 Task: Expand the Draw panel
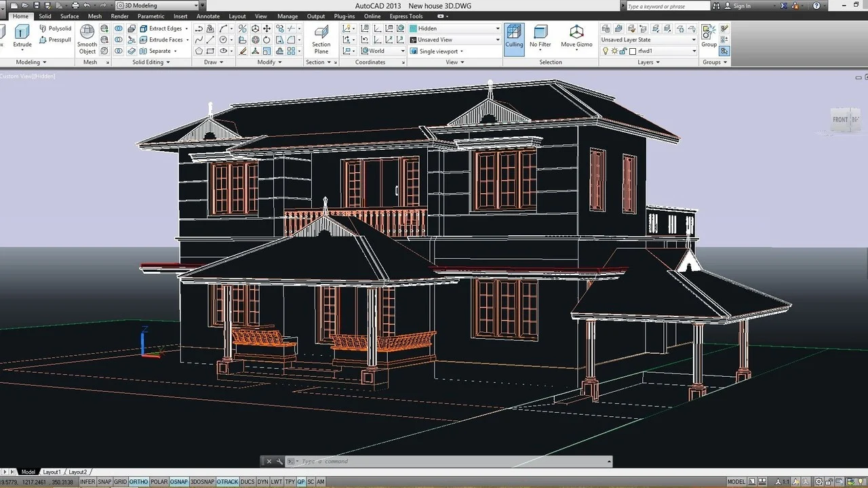[x=214, y=62]
